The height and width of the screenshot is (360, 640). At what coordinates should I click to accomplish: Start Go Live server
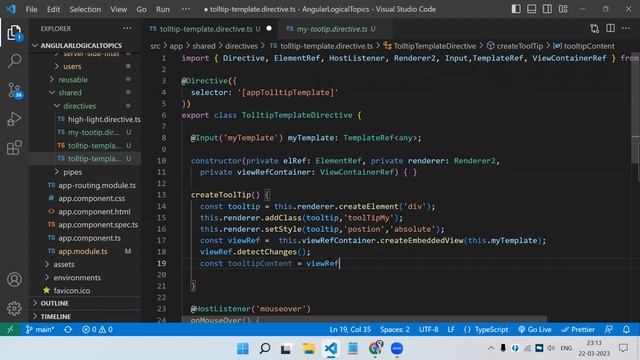coord(535,329)
